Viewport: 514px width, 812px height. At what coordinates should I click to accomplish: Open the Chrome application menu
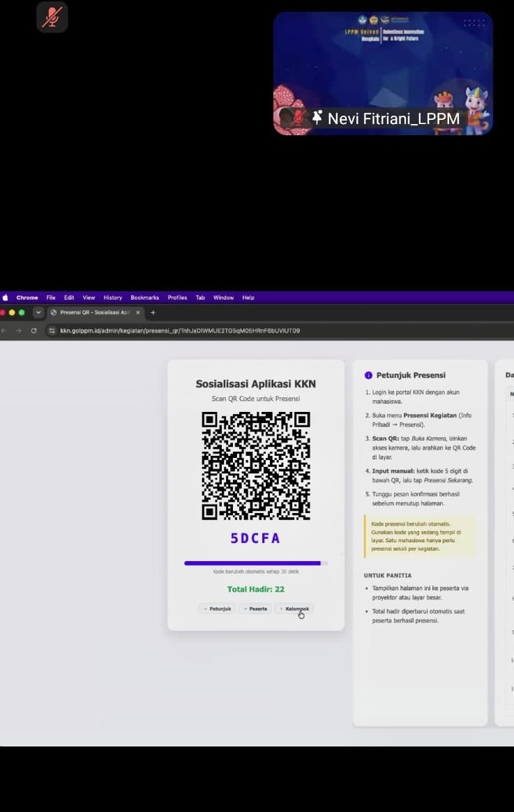[27, 298]
